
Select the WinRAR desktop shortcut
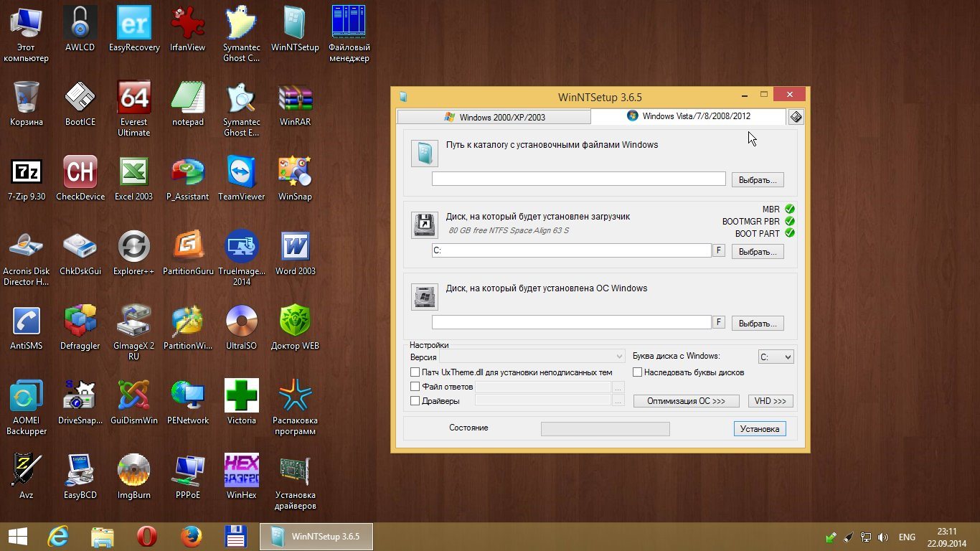click(295, 104)
